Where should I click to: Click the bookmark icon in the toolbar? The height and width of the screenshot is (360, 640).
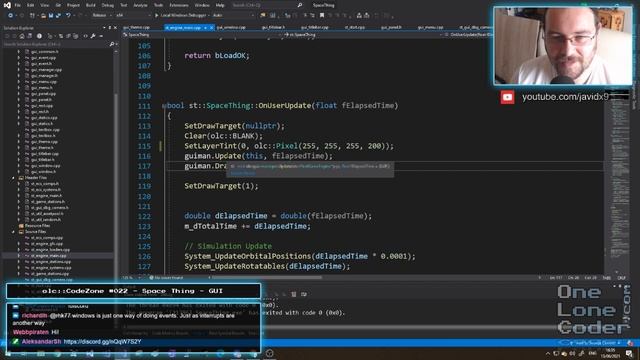322,15
